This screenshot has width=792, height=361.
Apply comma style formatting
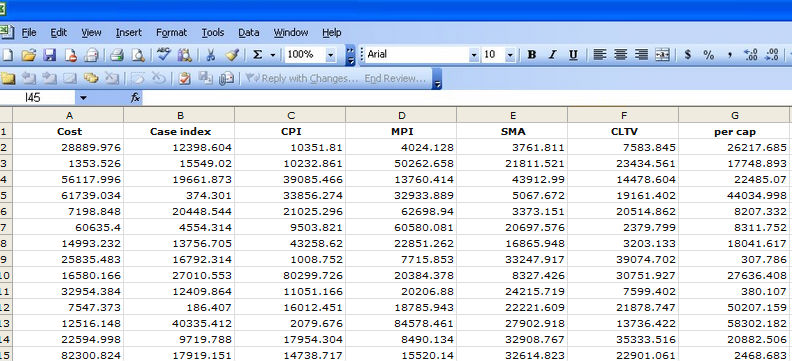[729, 55]
